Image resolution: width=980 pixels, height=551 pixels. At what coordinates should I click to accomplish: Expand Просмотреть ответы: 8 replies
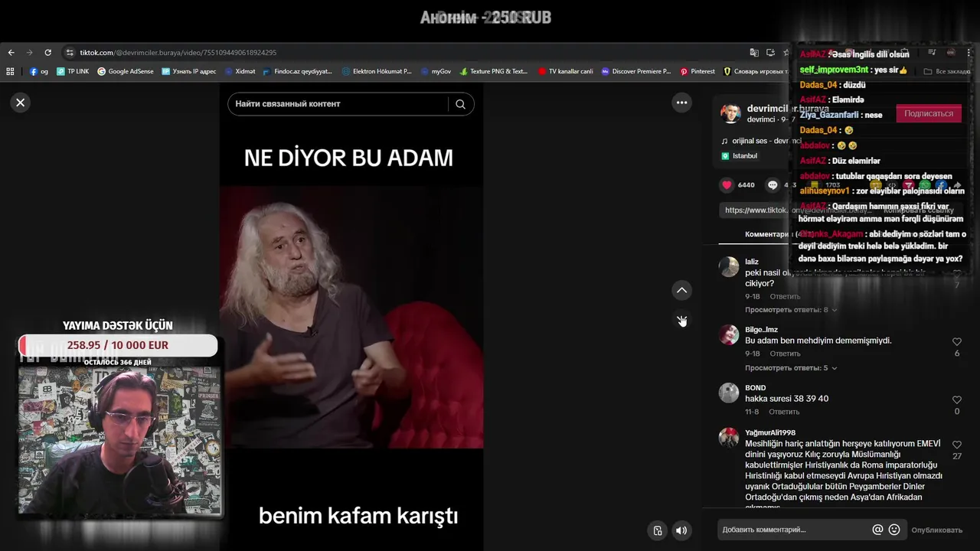(x=791, y=310)
